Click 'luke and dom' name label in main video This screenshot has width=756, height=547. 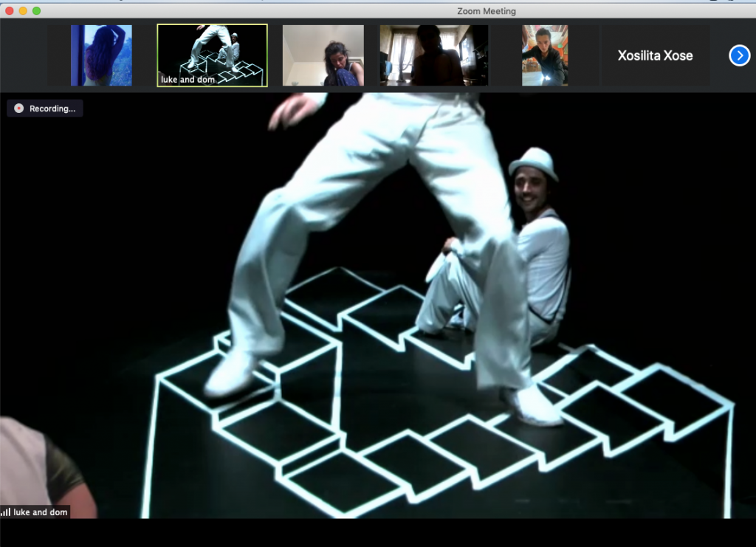point(41,512)
